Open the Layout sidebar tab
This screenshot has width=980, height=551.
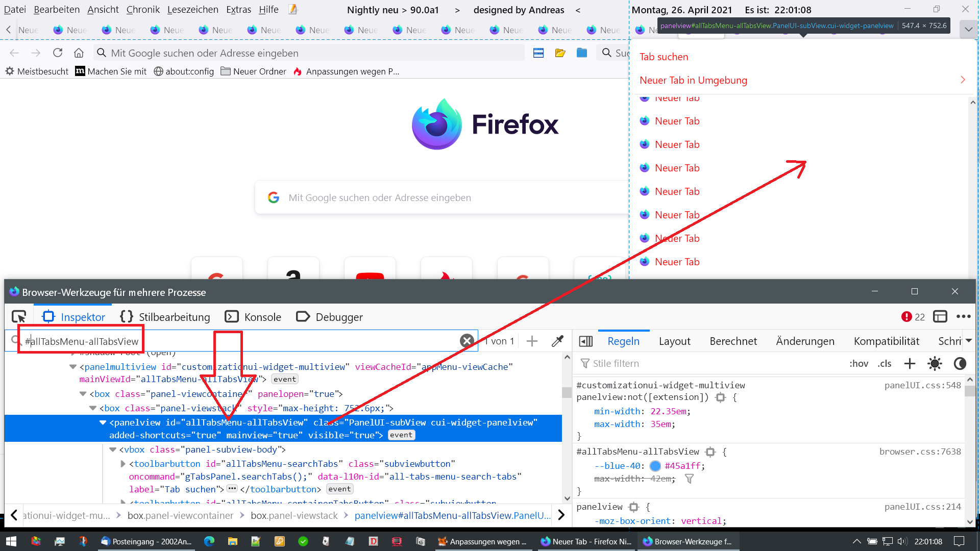click(674, 341)
